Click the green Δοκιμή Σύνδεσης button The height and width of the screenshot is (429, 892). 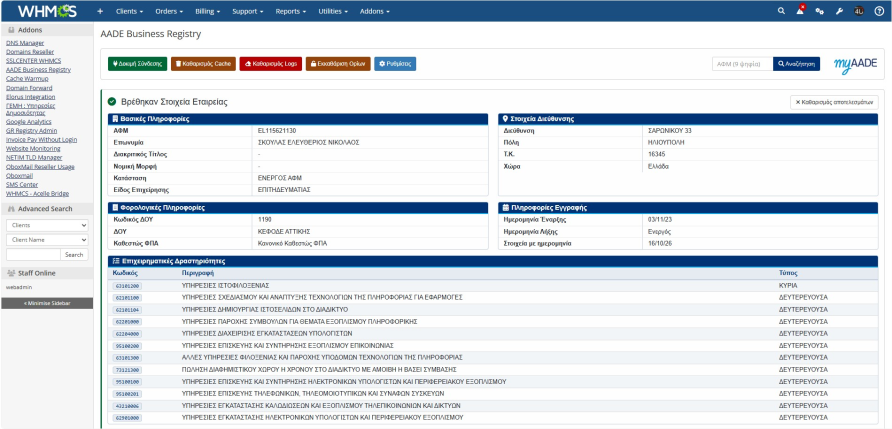[138, 64]
